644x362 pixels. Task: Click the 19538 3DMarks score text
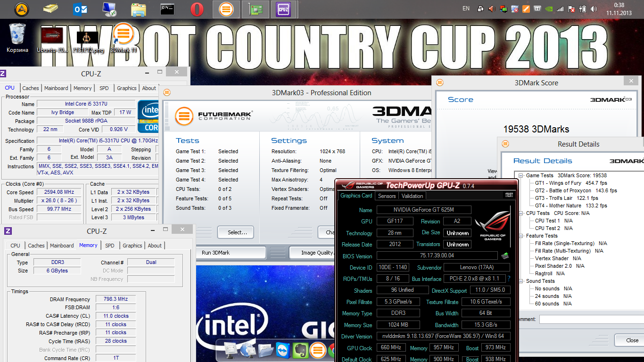click(536, 129)
